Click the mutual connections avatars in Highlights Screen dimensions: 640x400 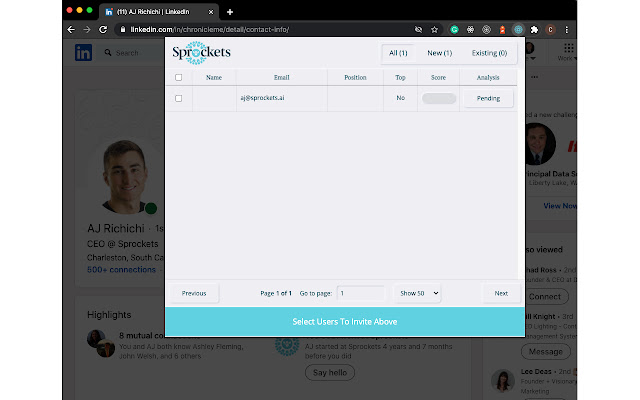pyautogui.click(x=101, y=344)
